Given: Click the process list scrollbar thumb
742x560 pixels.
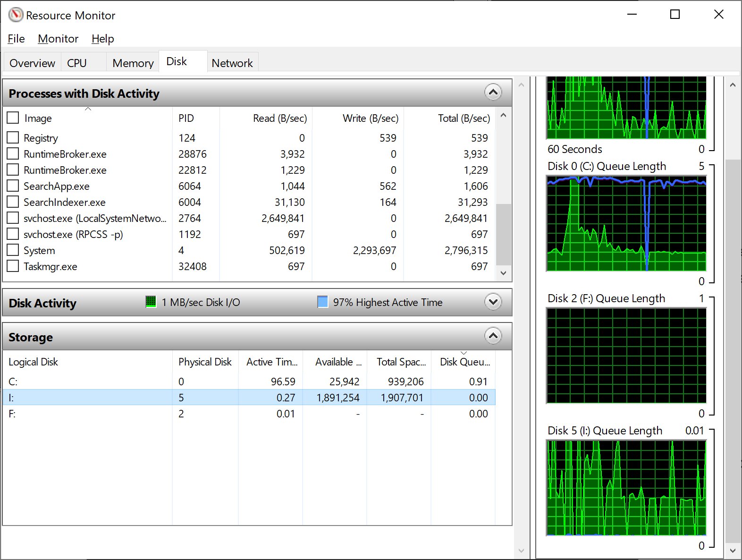Looking at the screenshot, I should point(503,234).
